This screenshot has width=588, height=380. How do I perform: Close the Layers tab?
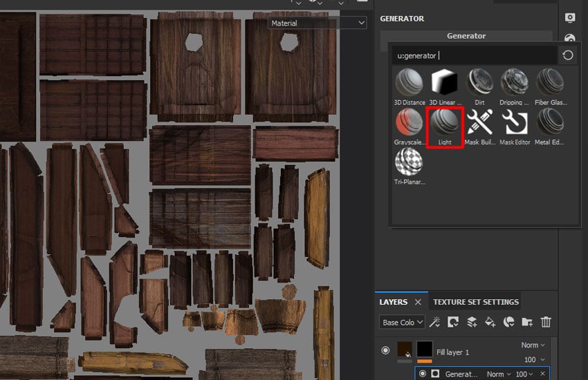point(418,302)
